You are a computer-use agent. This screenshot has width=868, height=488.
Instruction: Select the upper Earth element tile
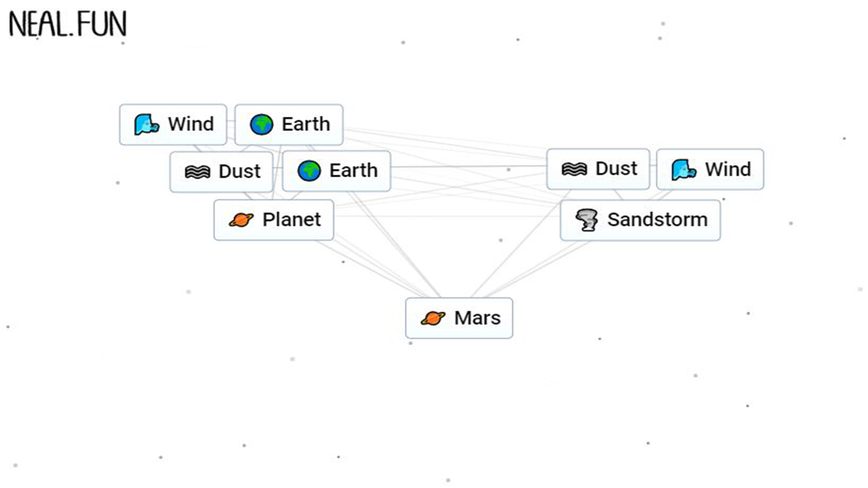point(289,124)
